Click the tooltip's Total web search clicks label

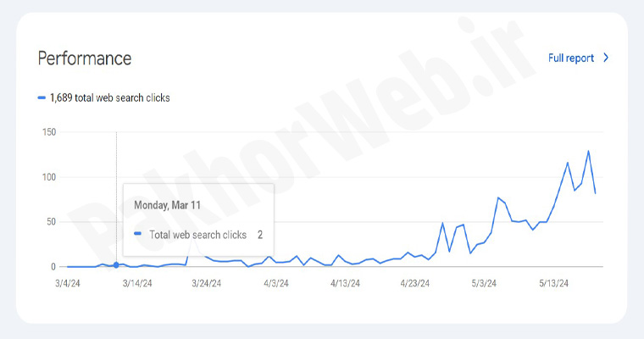(197, 232)
